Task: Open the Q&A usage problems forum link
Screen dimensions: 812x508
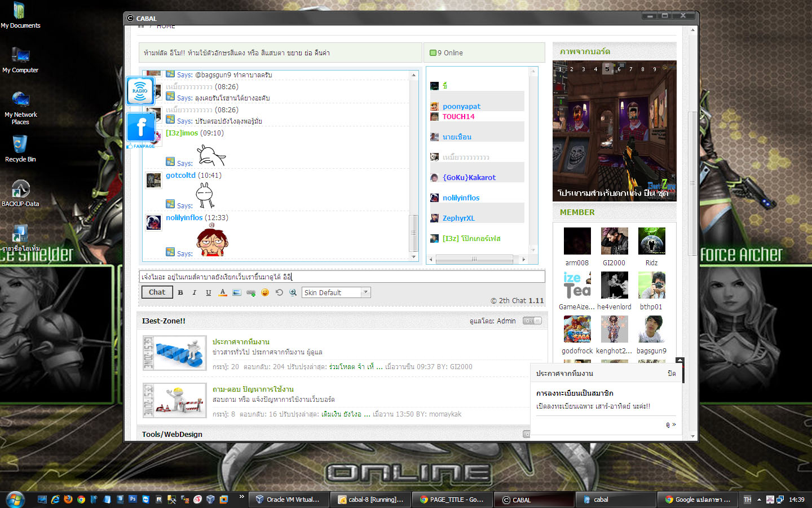Action: pyautogui.click(x=253, y=389)
